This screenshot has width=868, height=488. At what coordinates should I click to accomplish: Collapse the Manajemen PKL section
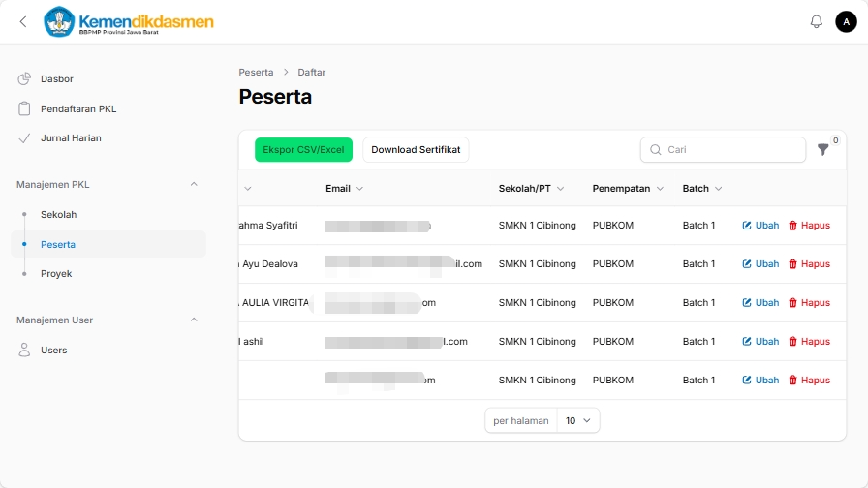[x=194, y=184]
